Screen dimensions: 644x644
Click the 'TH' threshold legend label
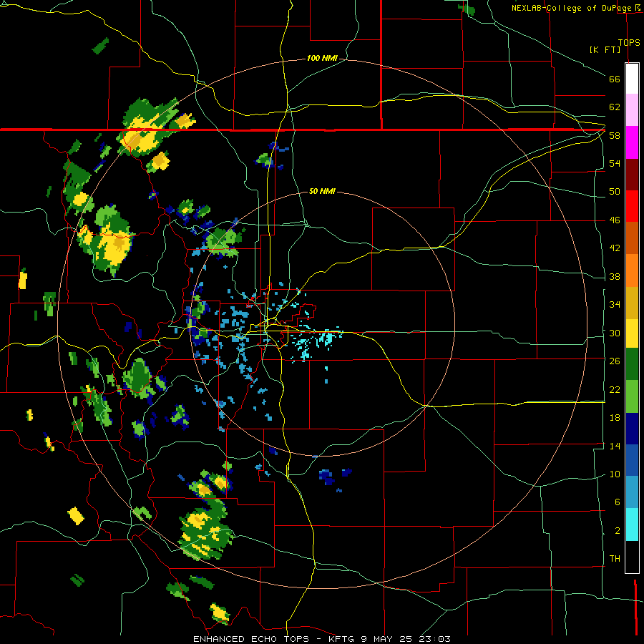615,559
